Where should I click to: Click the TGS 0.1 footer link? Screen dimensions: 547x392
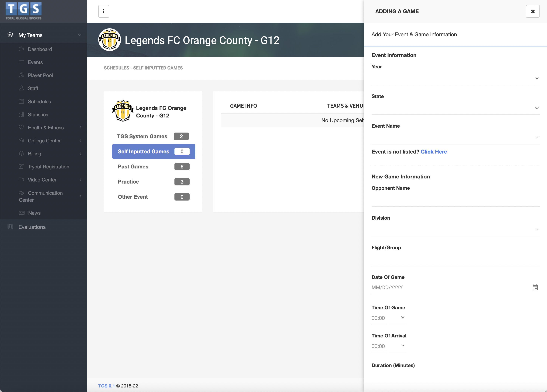(106, 386)
